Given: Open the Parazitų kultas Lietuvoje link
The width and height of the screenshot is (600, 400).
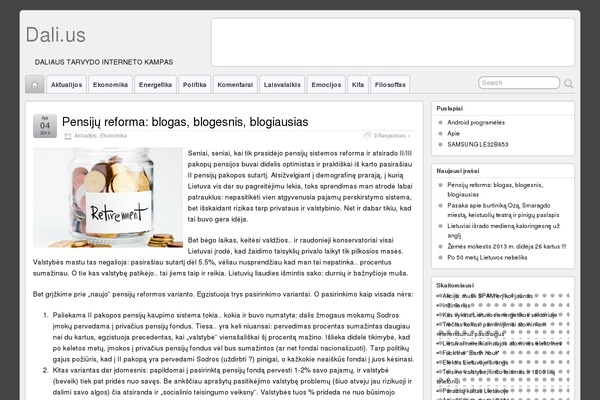Looking at the screenshot, I should pos(475,391).
